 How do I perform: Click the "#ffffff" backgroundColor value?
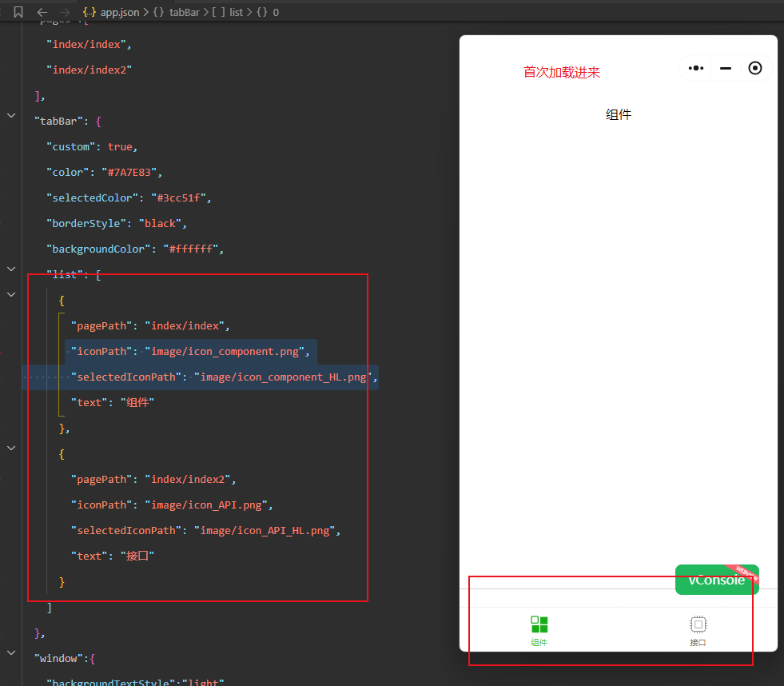(190, 249)
